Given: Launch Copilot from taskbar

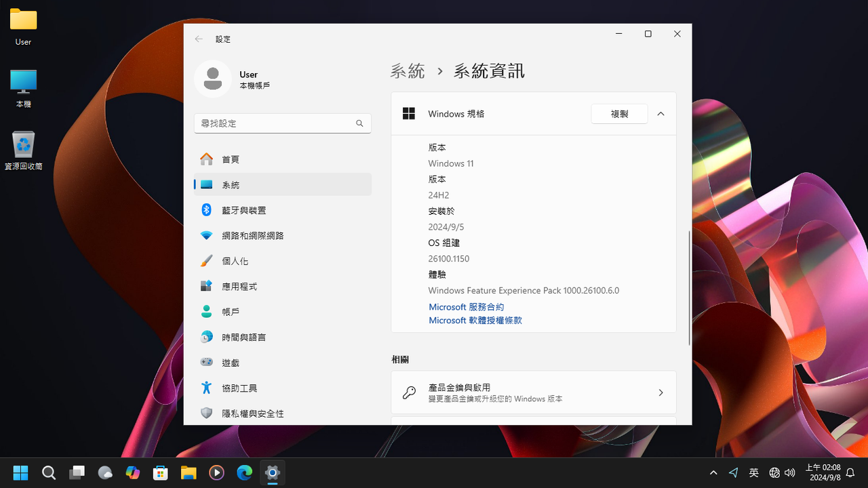Looking at the screenshot, I should tap(133, 472).
